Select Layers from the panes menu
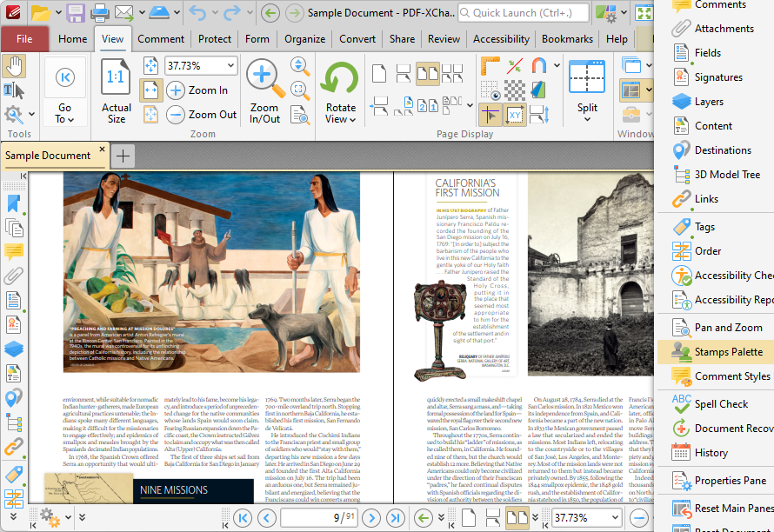Image resolution: width=774 pixels, height=532 pixels. click(x=716, y=102)
